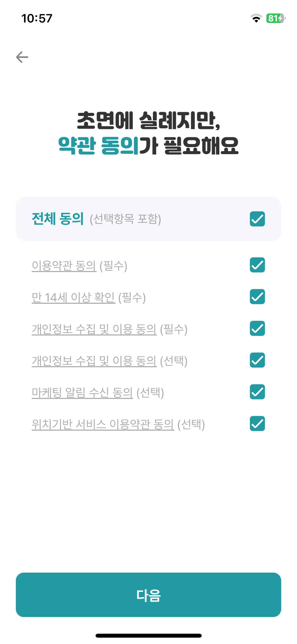Tap the 다음 button

148,595
